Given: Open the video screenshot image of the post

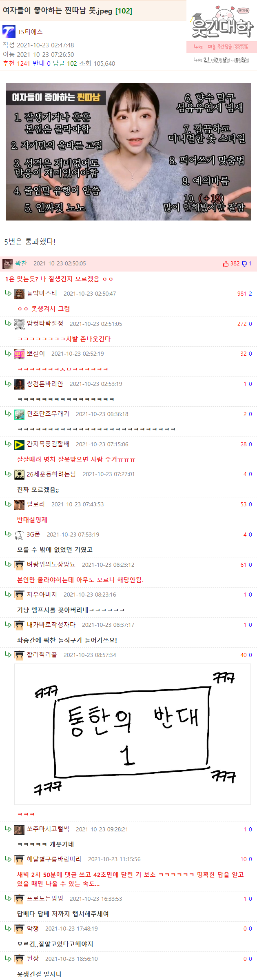Looking at the screenshot, I should tap(128, 151).
